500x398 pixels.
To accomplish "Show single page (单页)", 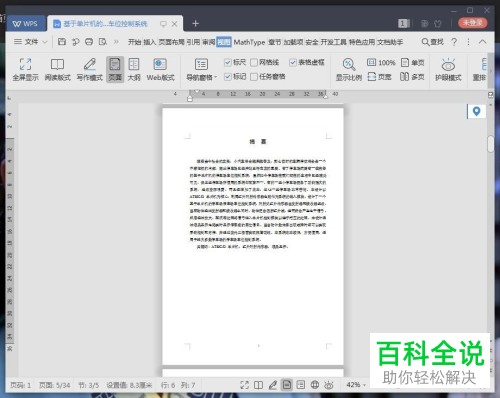I will (412, 62).
